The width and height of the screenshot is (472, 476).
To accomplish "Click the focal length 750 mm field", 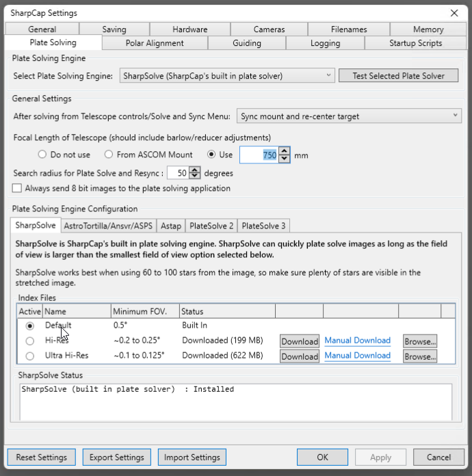I will [259, 155].
